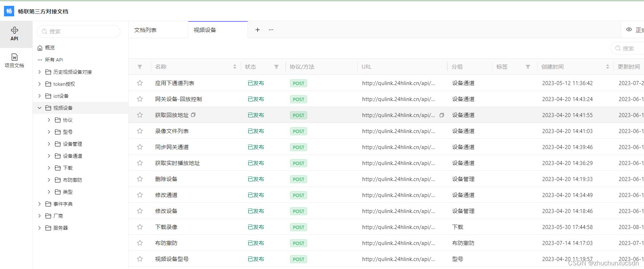Star the 修改设备 row
This screenshot has width=644, height=269.
140,211
